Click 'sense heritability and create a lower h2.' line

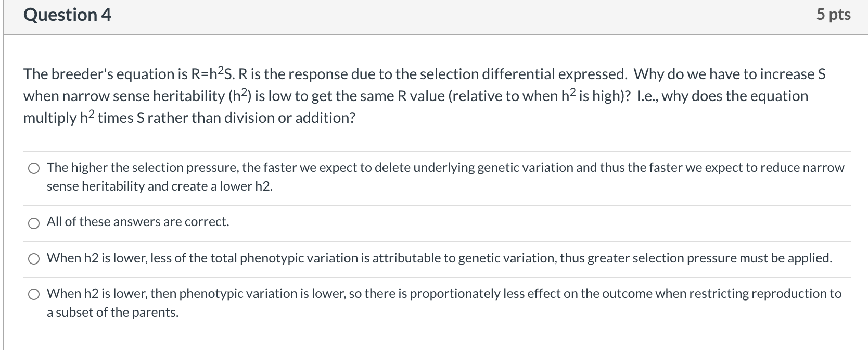(160, 186)
